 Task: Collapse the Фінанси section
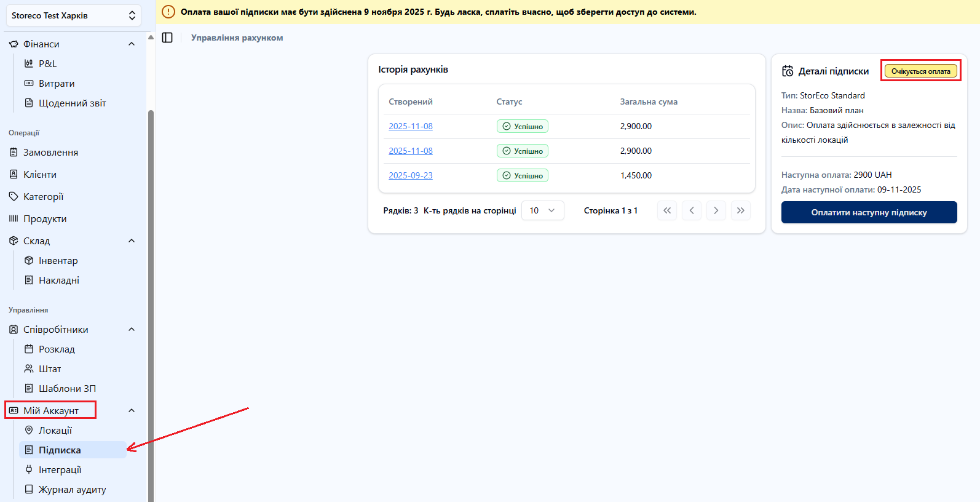click(x=132, y=44)
